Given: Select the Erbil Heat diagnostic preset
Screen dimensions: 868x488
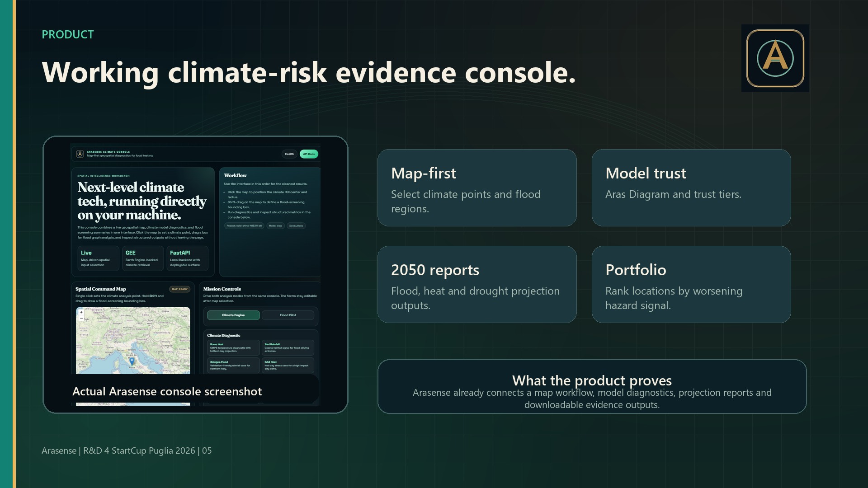Looking at the screenshot, I should tap(288, 365).
